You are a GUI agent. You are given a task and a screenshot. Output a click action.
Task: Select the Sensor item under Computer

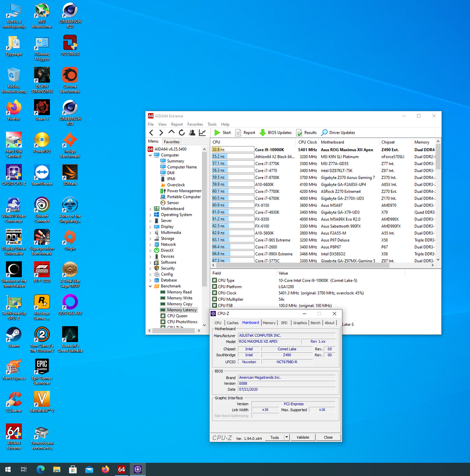click(x=169, y=203)
